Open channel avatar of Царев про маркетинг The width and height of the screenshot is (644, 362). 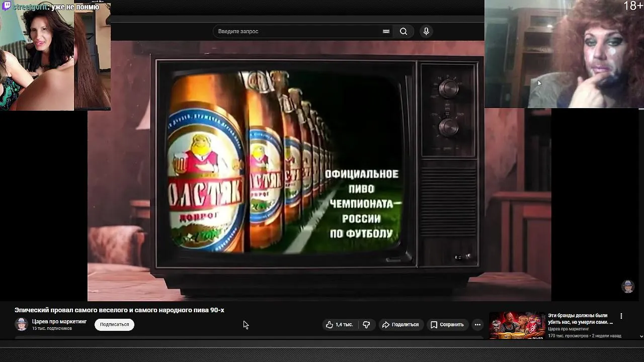[21, 324]
